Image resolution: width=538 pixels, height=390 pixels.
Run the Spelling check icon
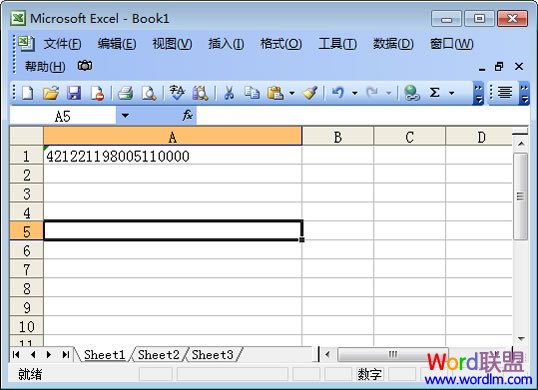(x=177, y=93)
